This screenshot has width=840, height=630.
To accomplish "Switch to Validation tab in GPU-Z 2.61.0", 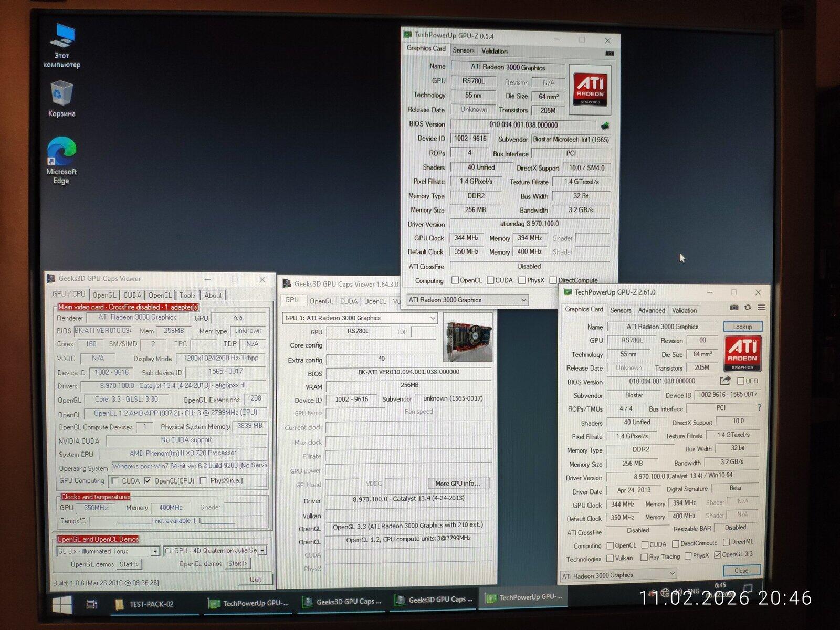I will (x=685, y=310).
